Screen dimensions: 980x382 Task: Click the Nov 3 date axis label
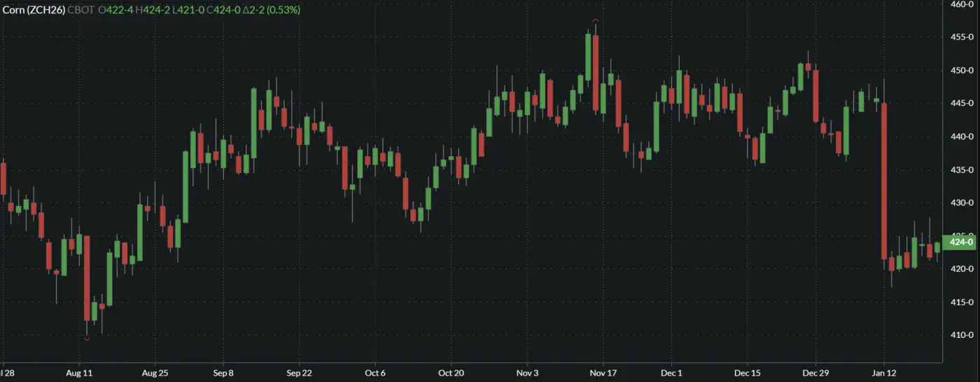[x=527, y=373]
